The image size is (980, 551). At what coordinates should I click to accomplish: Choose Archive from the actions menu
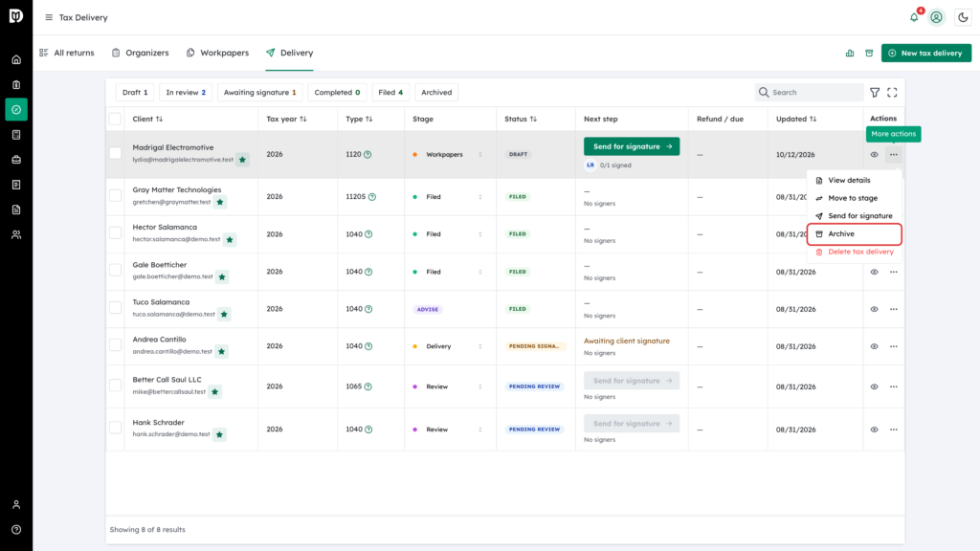[854, 233]
